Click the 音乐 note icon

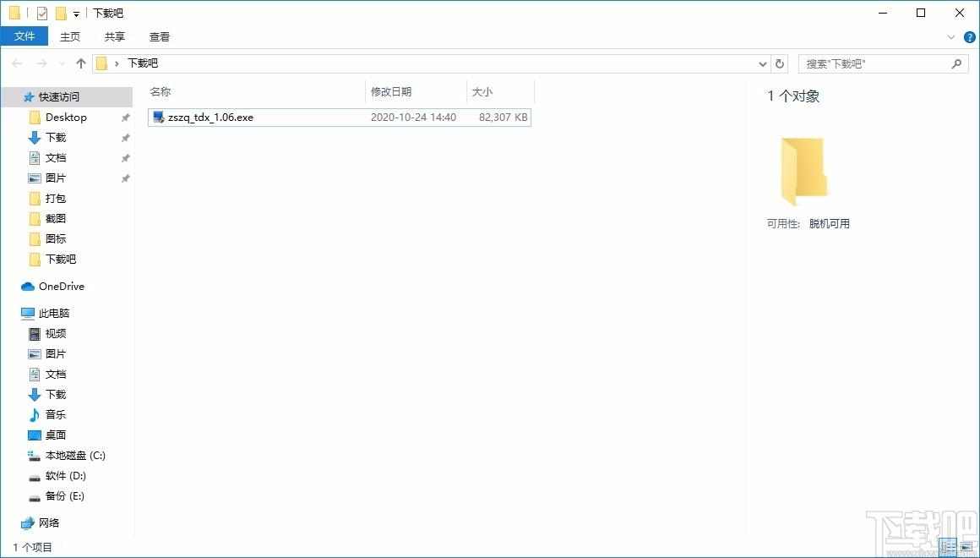click(x=35, y=415)
